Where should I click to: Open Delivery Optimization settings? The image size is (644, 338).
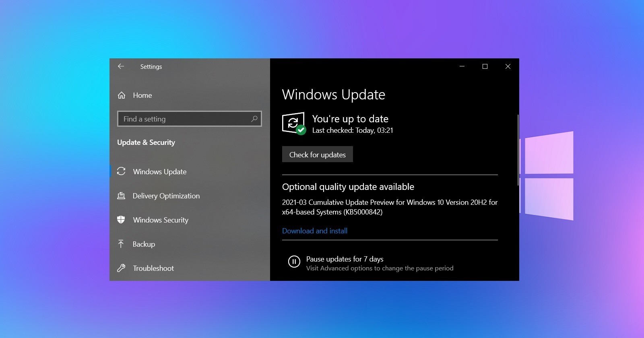(166, 196)
